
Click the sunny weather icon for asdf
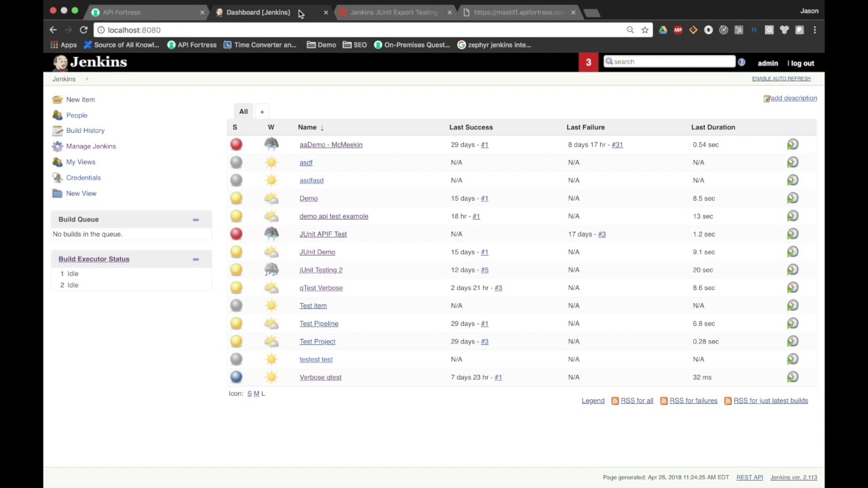click(271, 162)
